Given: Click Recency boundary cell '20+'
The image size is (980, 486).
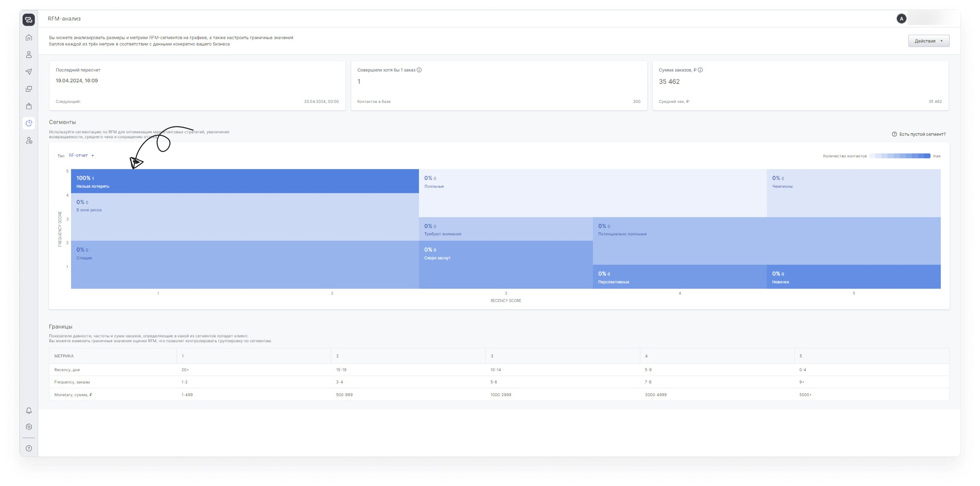Looking at the screenshot, I should tap(185, 370).
